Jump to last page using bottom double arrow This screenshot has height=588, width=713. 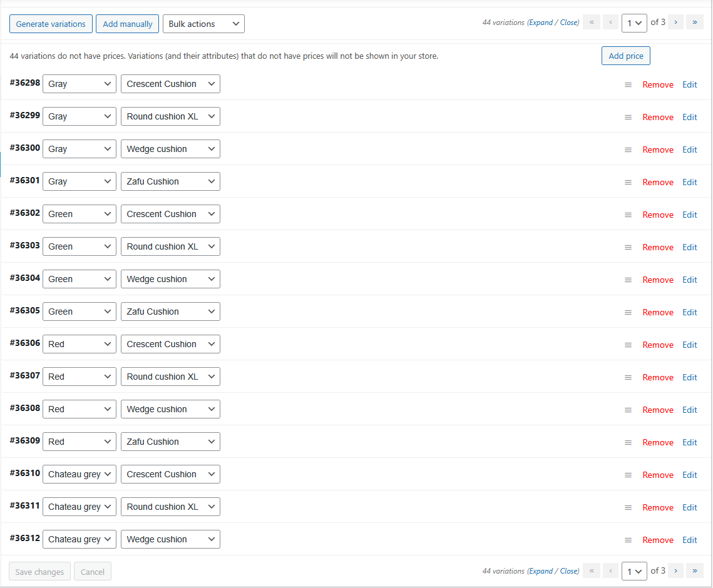(694, 571)
